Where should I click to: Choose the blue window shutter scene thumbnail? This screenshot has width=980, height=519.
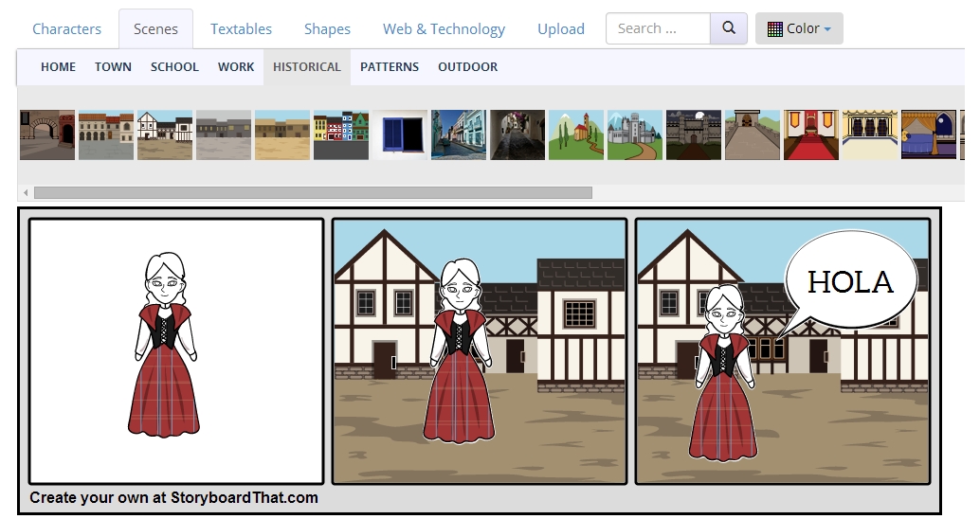click(400, 134)
